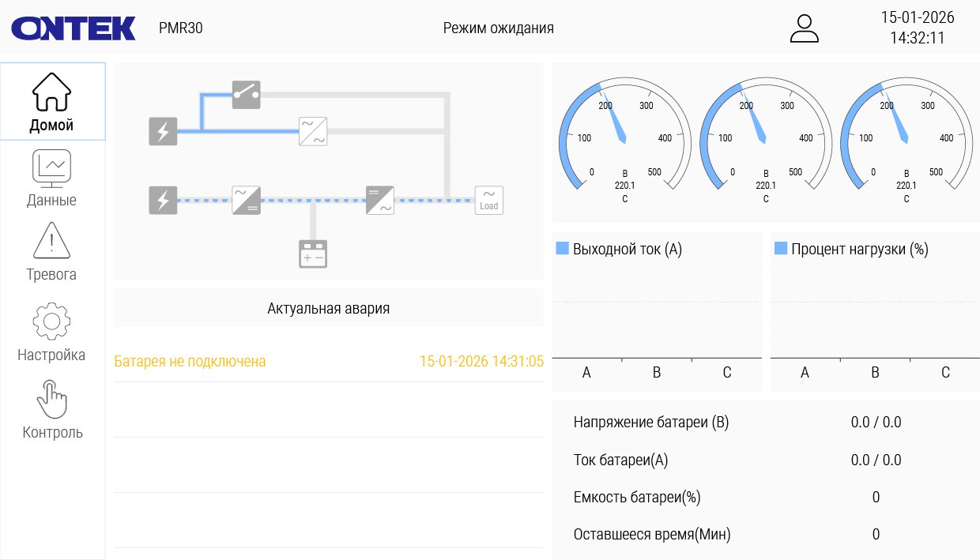Click the bypass AC converter icon
The width and height of the screenshot is (980, 560).
313,131
